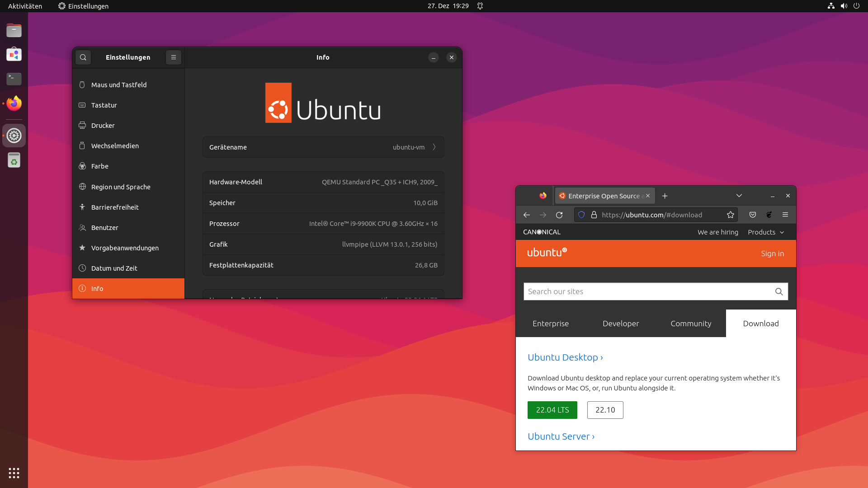Expand the Gerätename row chevron
Image resolution: width=868 pixels, height=488 pixels.
[433, 147]
